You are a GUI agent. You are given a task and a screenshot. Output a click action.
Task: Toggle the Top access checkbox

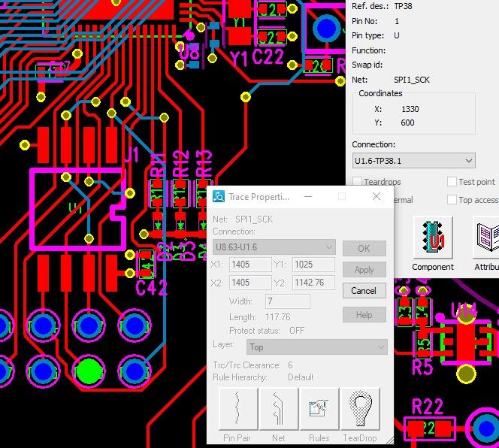(x=452, y=200)
